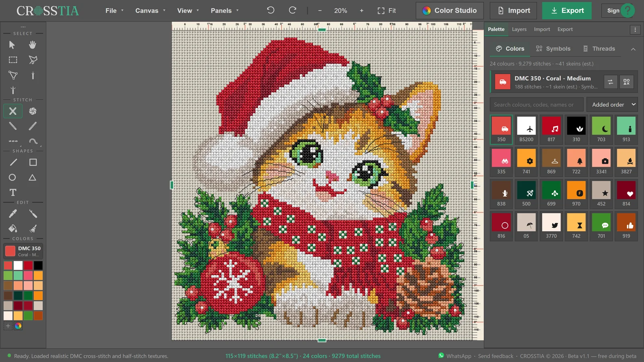Add a new colour with plus button
The image size is (644, 362).
pyautogui.click(x=8, y=326)
